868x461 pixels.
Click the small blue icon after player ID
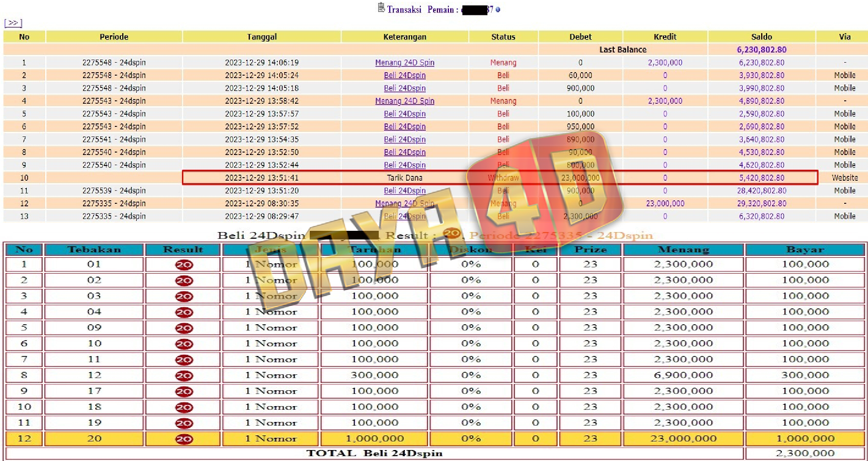tap(498, 10)
